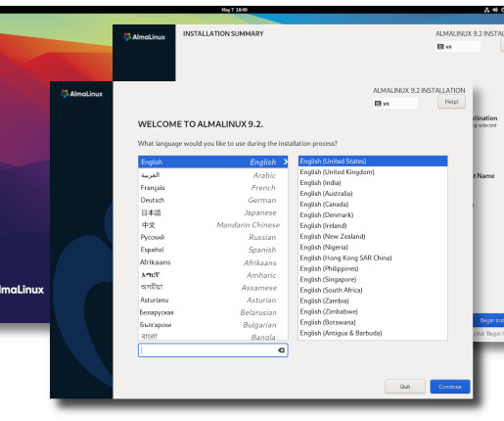The width and height of the screenshot is (504, 421).
Task: Select English (India) locale
Action: click(x=373, y=183)
